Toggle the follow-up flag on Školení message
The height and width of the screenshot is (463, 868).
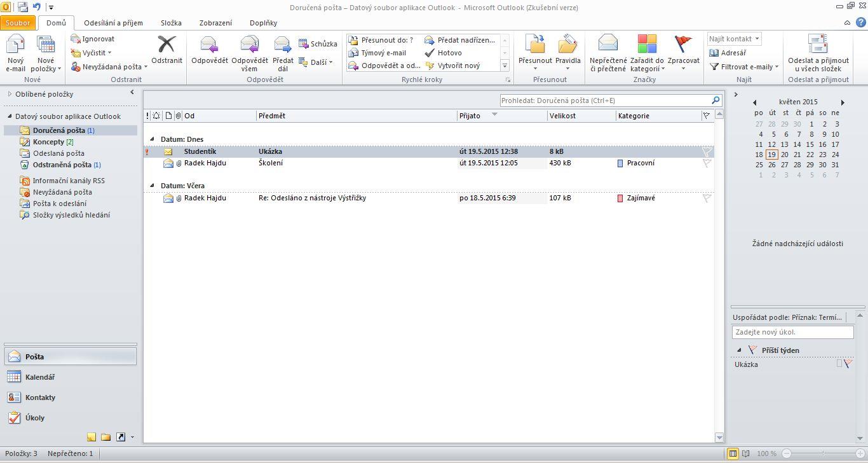coord(707,163)
